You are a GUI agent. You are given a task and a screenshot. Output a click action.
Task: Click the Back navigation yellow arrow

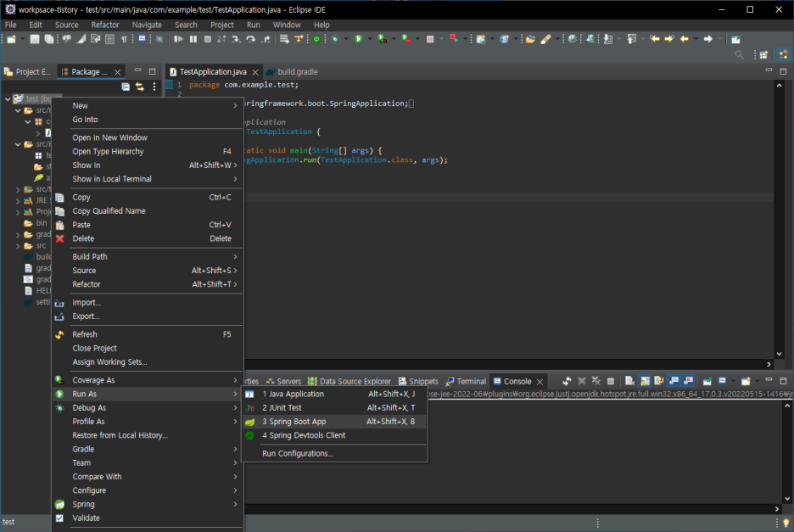point(684,39)
